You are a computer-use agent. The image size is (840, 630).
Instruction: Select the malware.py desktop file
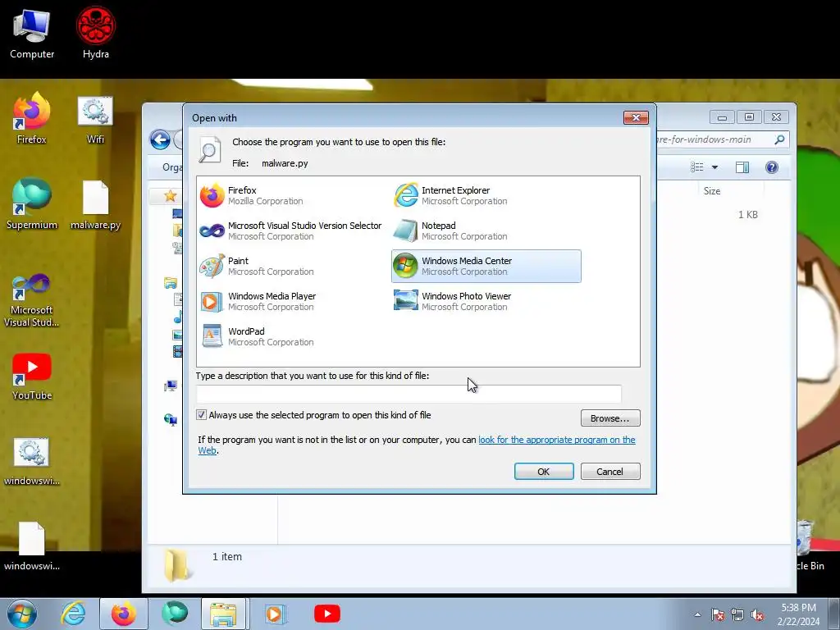click(95, 205)
